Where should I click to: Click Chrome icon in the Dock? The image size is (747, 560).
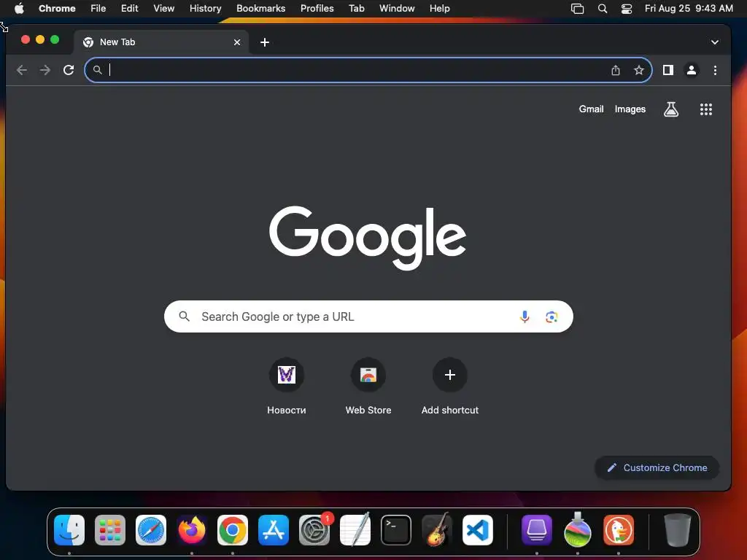(x=233, y=530)
